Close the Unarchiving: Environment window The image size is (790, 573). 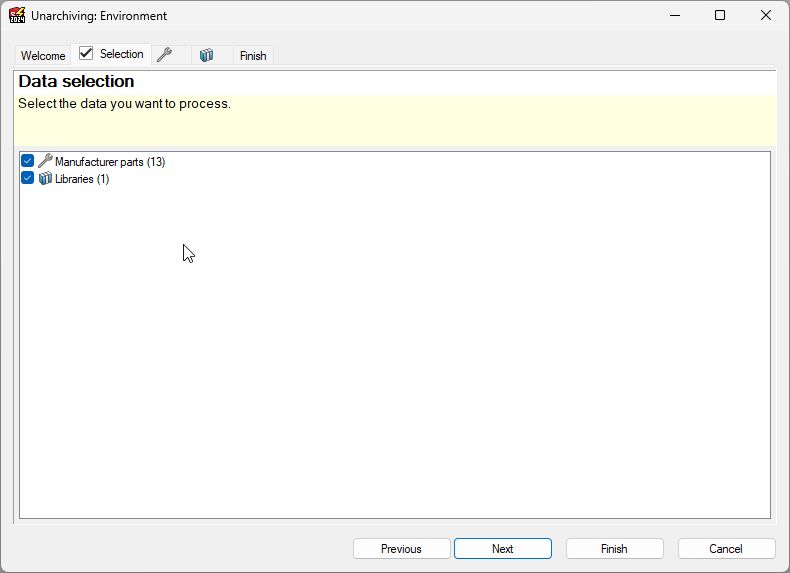click(x=766, y=16)
